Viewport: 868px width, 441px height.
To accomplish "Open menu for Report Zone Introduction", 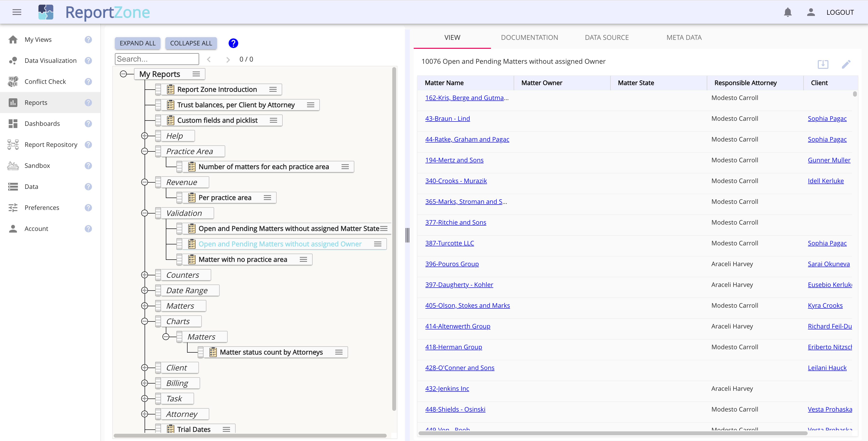I will point(273,89).
